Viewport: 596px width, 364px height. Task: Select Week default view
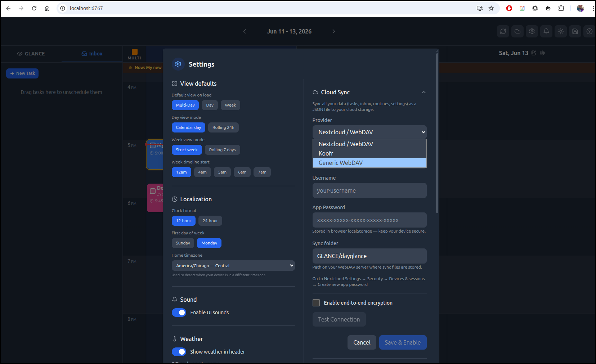tap(230, 105)
